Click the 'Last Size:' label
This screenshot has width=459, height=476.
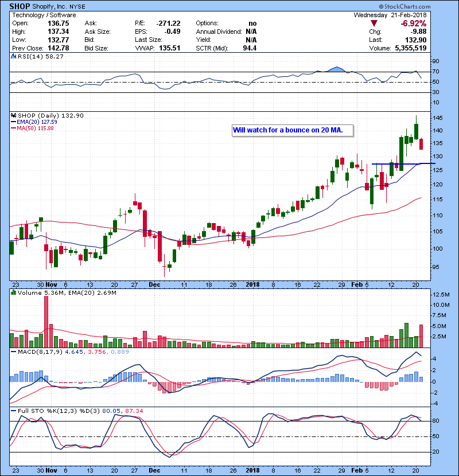[x=149, y=40]
